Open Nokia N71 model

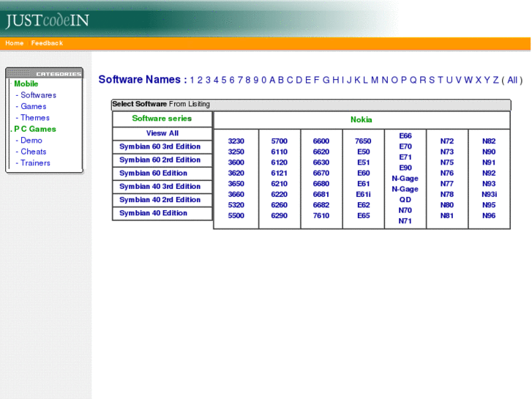[405, 221]
